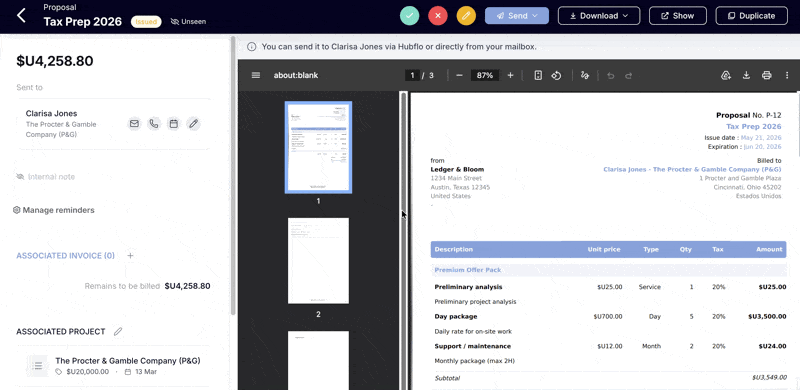Viewport: 800px width, 390px height.
Task: Click the phone icon for Clarisa Jones
Action: [x=154, y=124]
